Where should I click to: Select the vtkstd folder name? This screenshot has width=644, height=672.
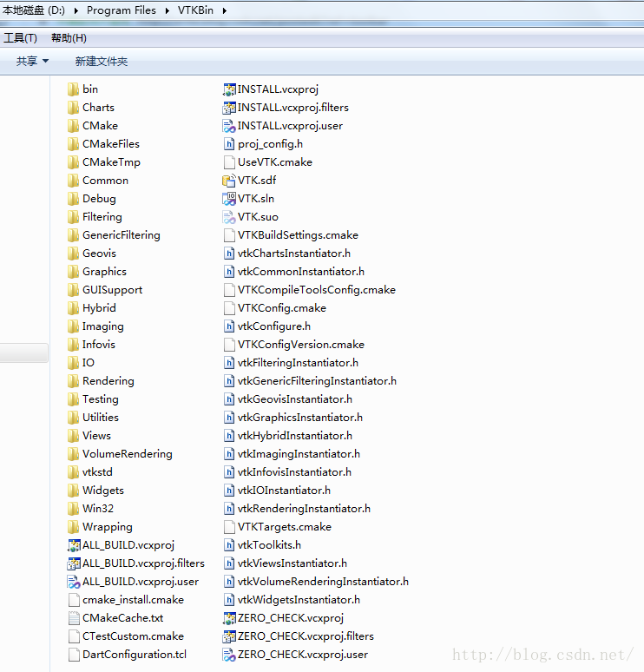click(x=98, y=471)
